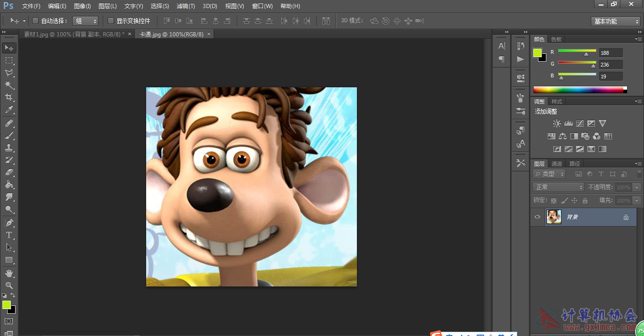The height and width of the screenshot is (336, 644).
Task: Select the Horizontal Type tool
Action: [9, 235]
